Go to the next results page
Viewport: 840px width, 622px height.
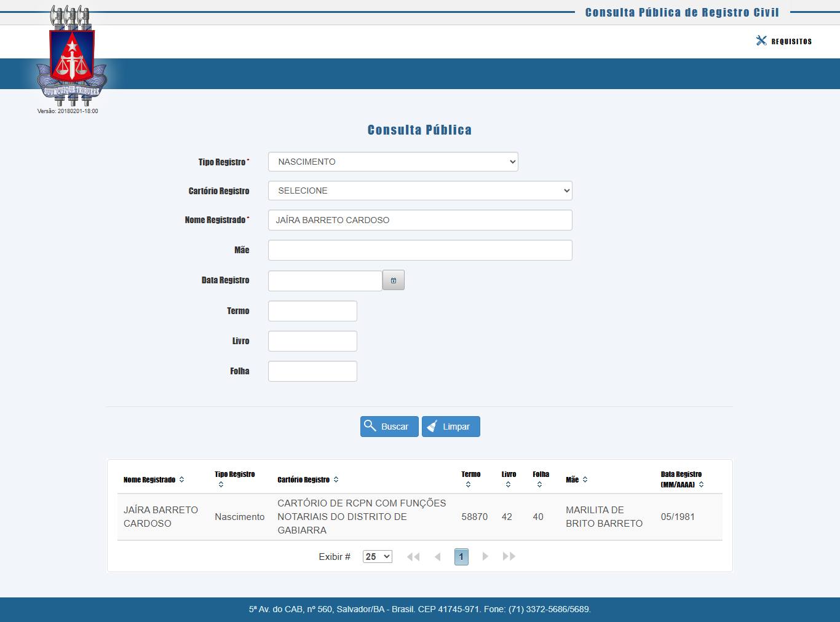pyautogui.click(x=485, y=557)
